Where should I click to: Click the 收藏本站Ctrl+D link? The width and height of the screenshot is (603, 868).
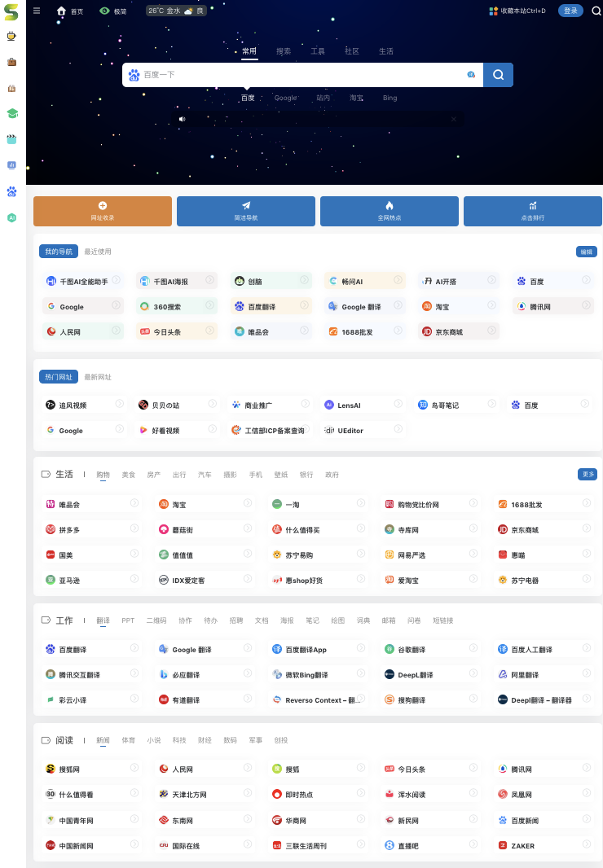(522, 11)
